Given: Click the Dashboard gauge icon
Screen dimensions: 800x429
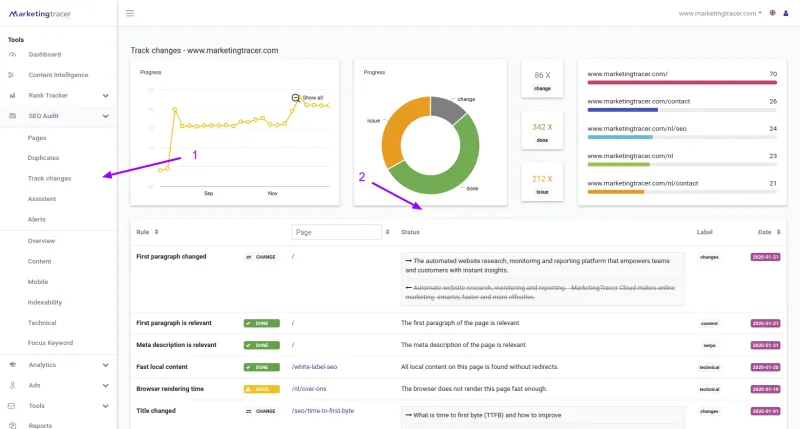Looking at the screenshot, I should [13, 55].
